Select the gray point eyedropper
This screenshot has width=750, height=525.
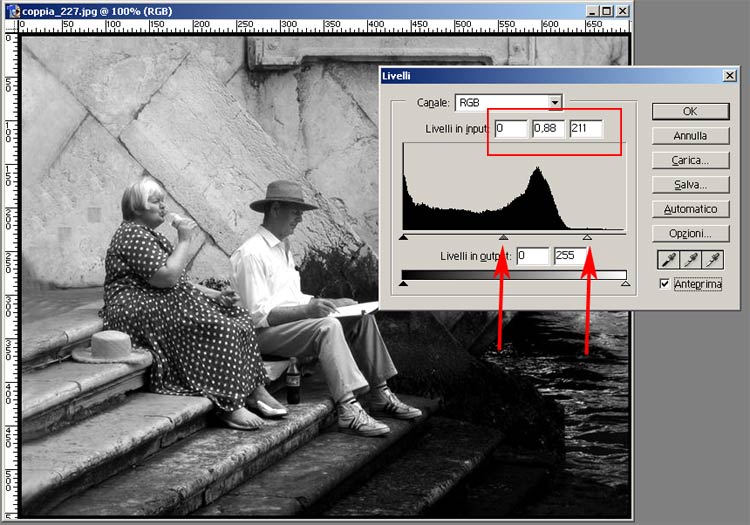tap(689, 260)
